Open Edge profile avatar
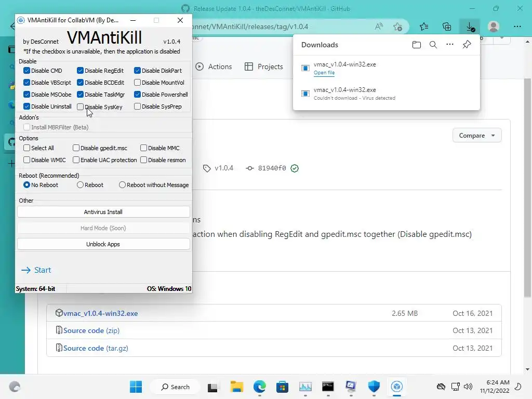Viewport: 532px width, 399px height. [494, 27]
